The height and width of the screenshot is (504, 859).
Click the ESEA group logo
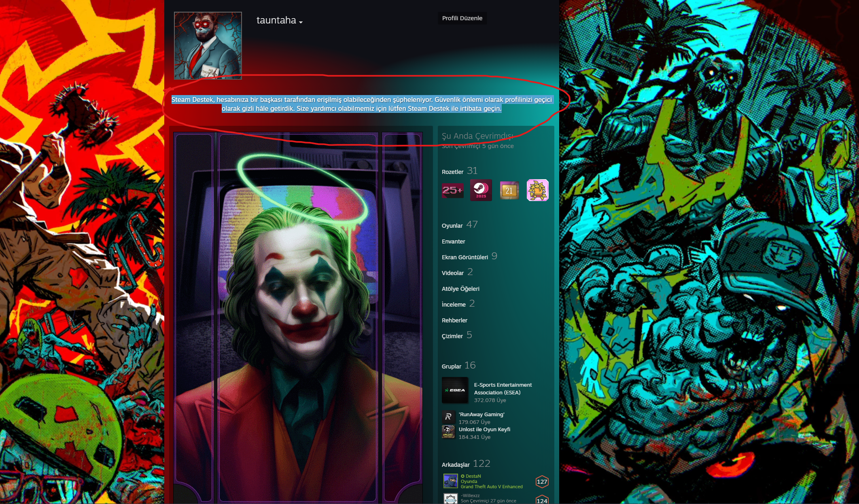pyautogui.click(x=455, y=390)
